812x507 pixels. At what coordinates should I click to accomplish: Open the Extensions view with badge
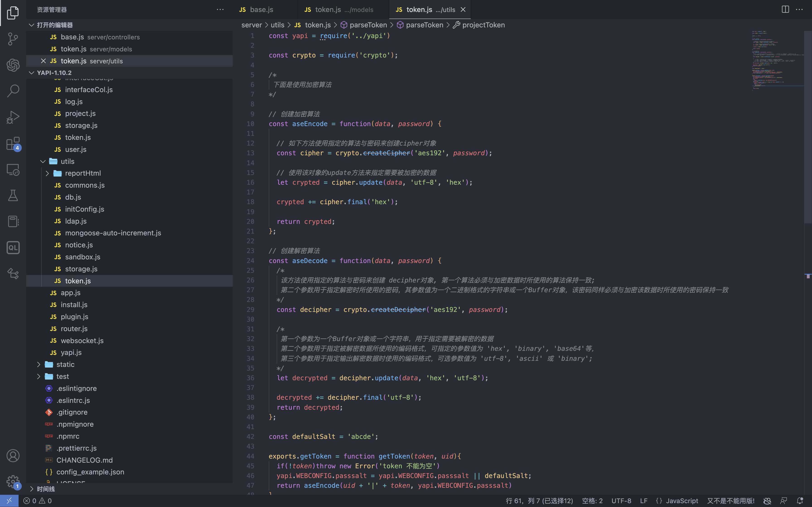pyautogui.click(x=13, y=144)
